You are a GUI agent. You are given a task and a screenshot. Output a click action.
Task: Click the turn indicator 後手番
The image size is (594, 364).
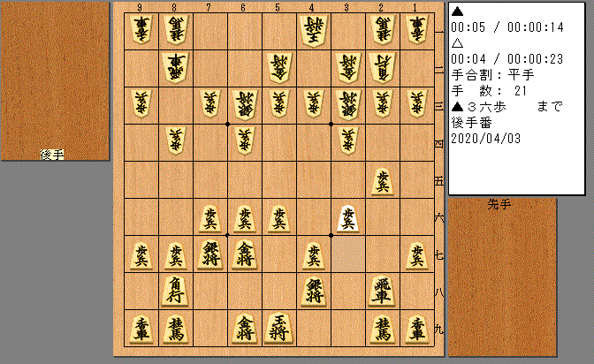click(x=472, y=123)
